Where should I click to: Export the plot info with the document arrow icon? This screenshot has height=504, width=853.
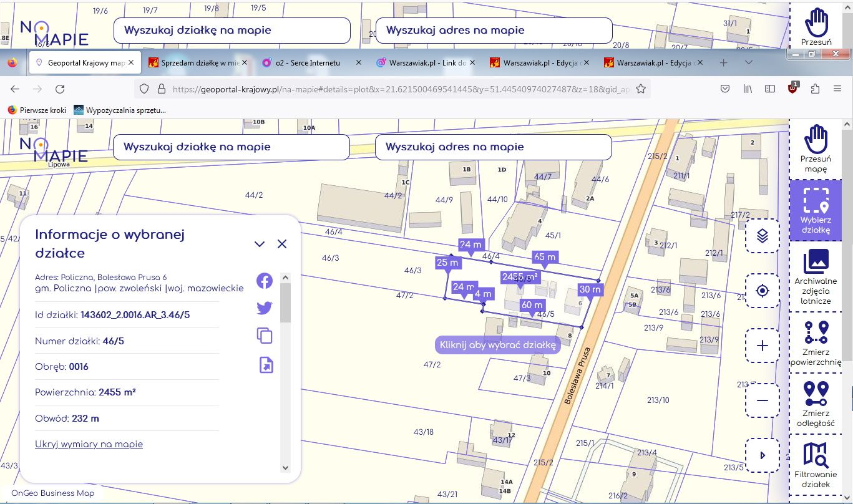click(x=266, y=365)
